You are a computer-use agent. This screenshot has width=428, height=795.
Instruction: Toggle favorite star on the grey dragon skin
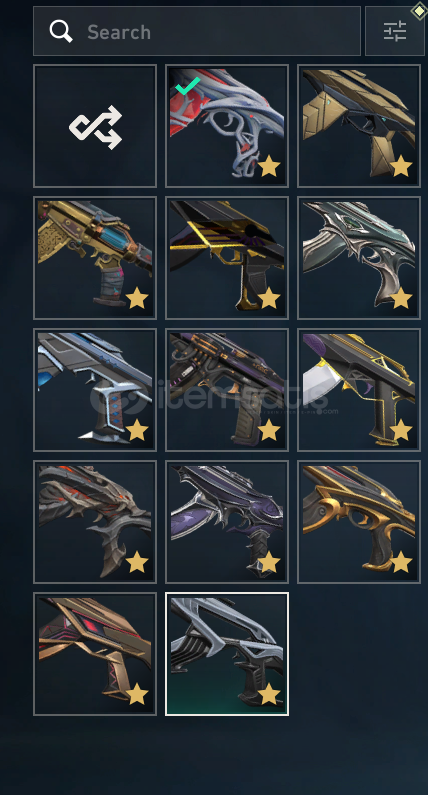pos(137,562)
